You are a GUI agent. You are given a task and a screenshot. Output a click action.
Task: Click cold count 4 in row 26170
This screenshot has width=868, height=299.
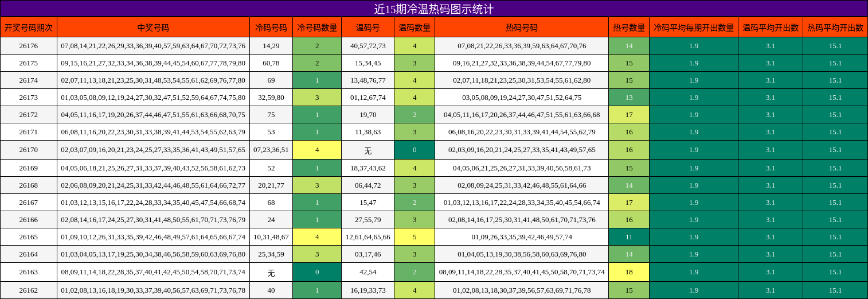click(317, 150)
